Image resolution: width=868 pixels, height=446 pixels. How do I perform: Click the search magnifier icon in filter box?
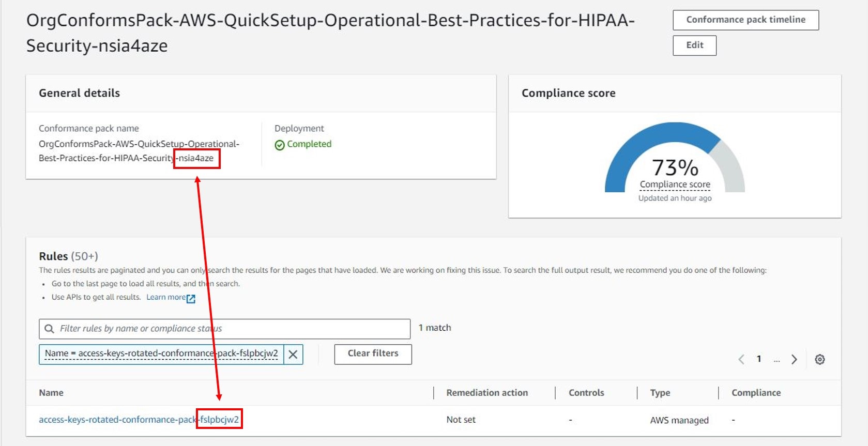(50, 329)
